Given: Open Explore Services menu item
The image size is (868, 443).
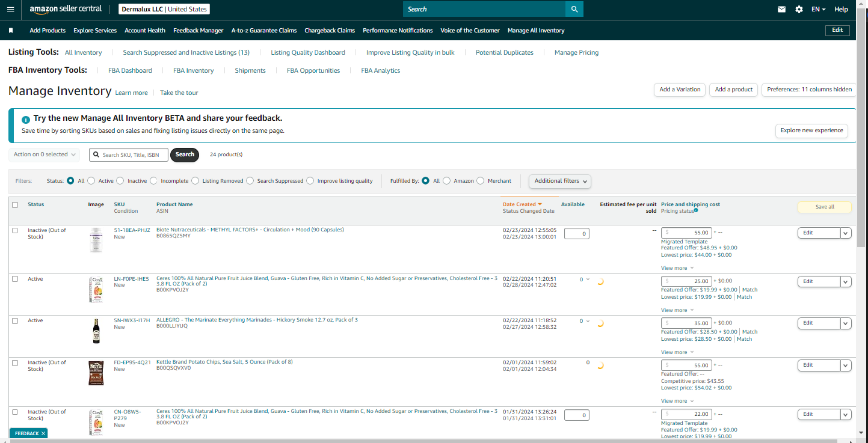Looking at the screenshot, I should click(x=95, y=30).
